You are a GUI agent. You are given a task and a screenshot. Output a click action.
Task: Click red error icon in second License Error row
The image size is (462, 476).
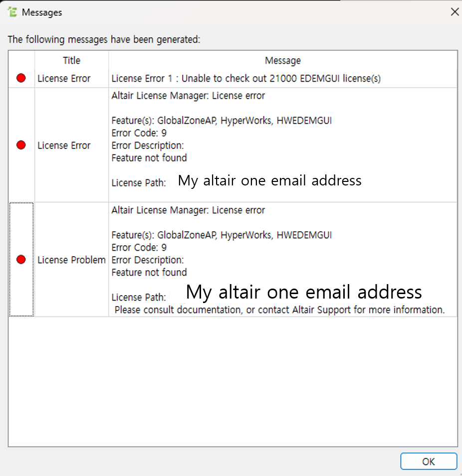click(x=21, y=145)
